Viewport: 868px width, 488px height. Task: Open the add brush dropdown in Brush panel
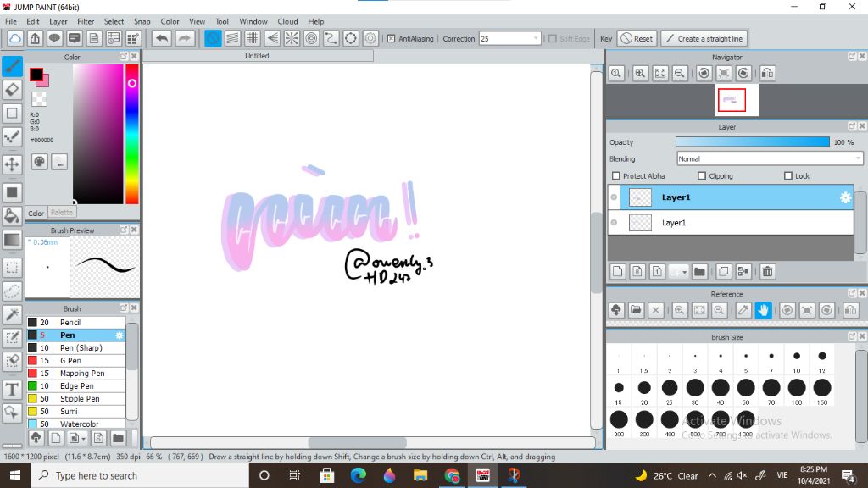[83, 439]
